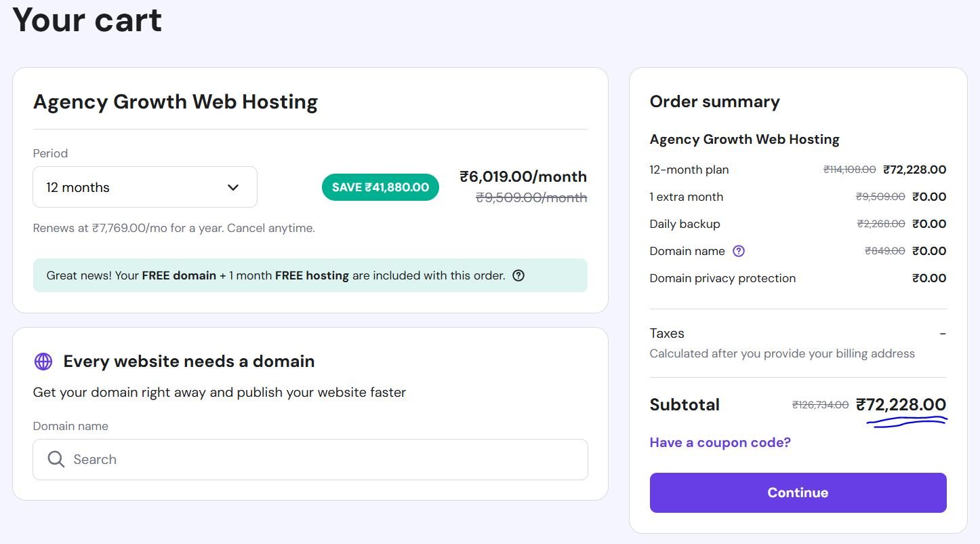Click the chevron arrow in the Period selector
980x544 pixels.
pos(233,187)
